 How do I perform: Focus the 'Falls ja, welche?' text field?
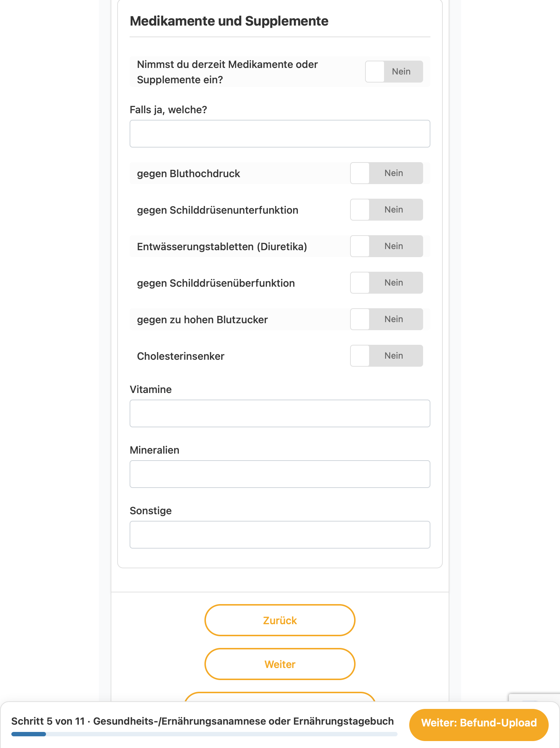pos(280,134)
